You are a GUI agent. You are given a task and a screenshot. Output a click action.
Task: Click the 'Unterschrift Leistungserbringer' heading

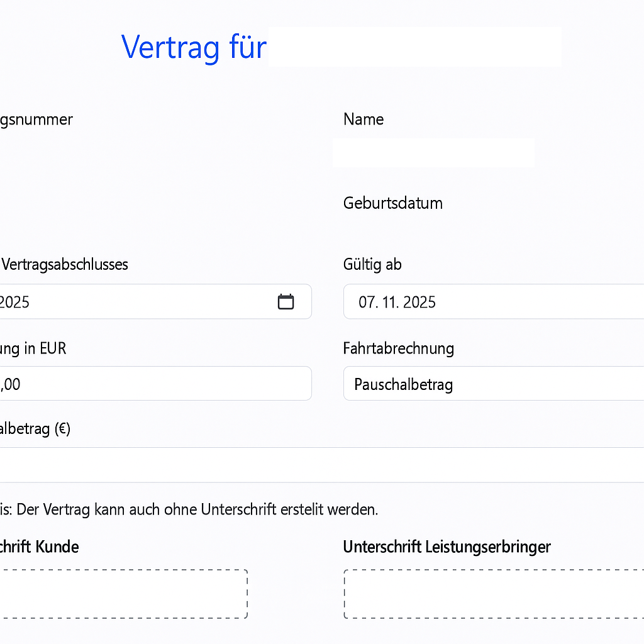[x=447, y=547]
